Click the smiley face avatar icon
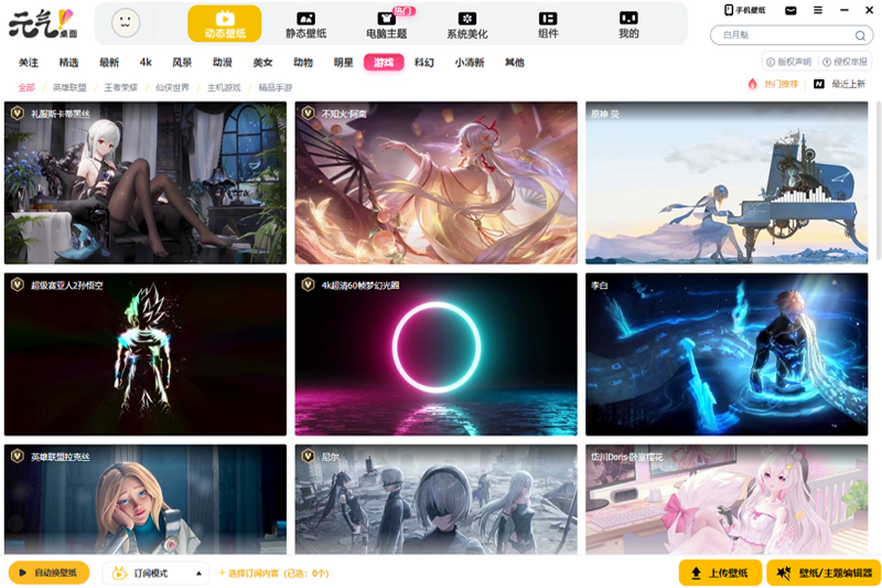882x588 pixels. tap(126, 24)
